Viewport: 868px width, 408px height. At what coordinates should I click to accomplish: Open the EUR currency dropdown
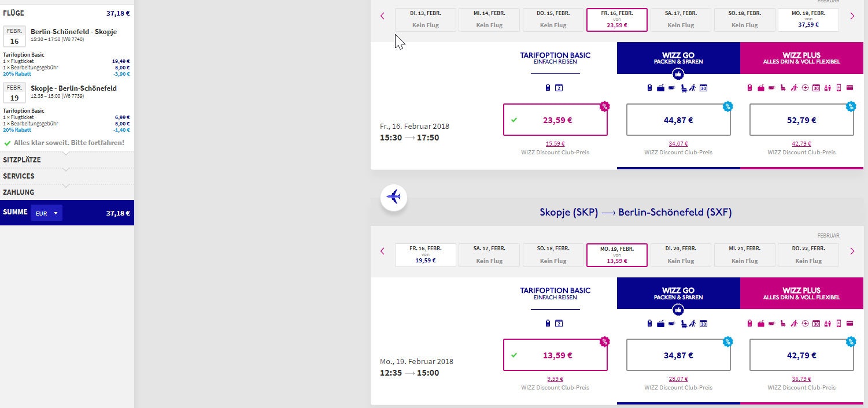(46, 213)
